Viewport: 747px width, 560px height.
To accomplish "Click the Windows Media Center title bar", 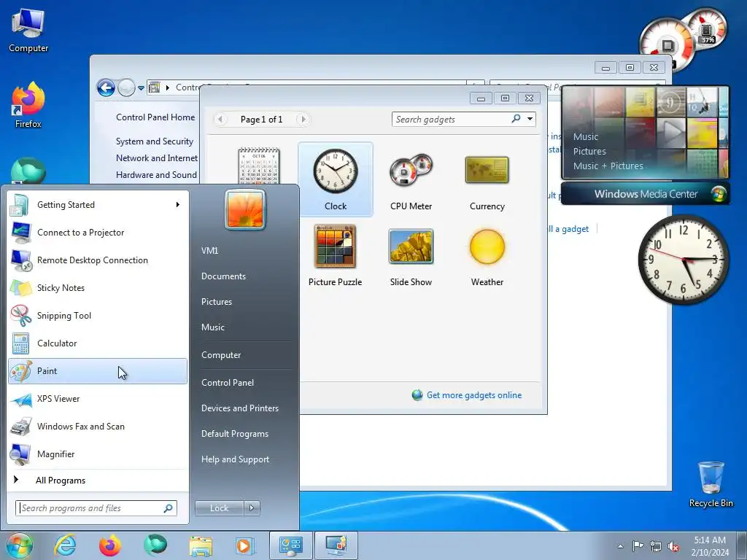I will click(646, 194).
